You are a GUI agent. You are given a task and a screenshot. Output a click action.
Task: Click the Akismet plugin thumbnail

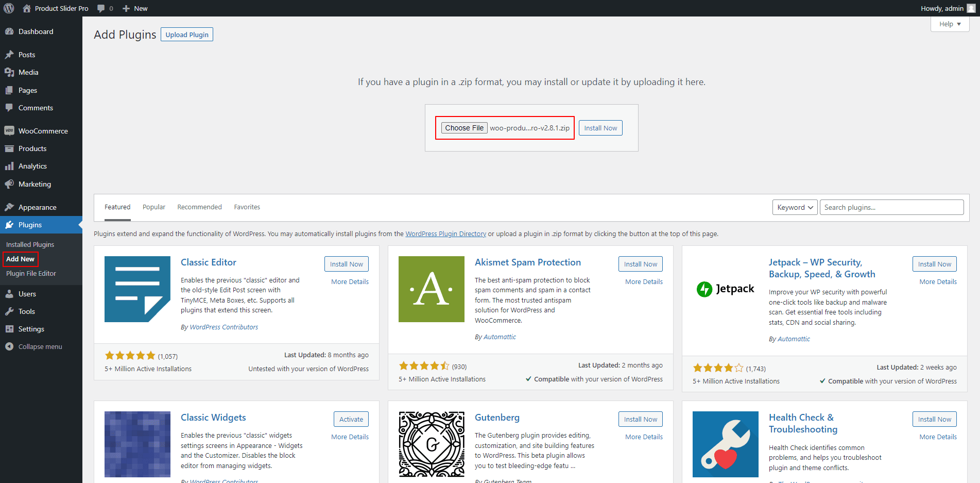(431, 289)
